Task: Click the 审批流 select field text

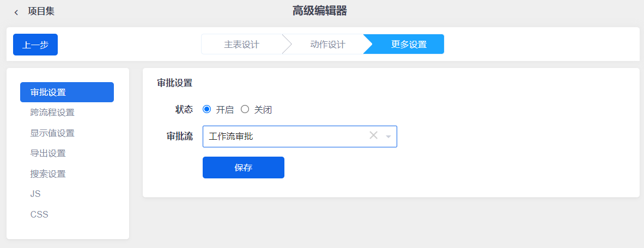Action: (231, 137)
